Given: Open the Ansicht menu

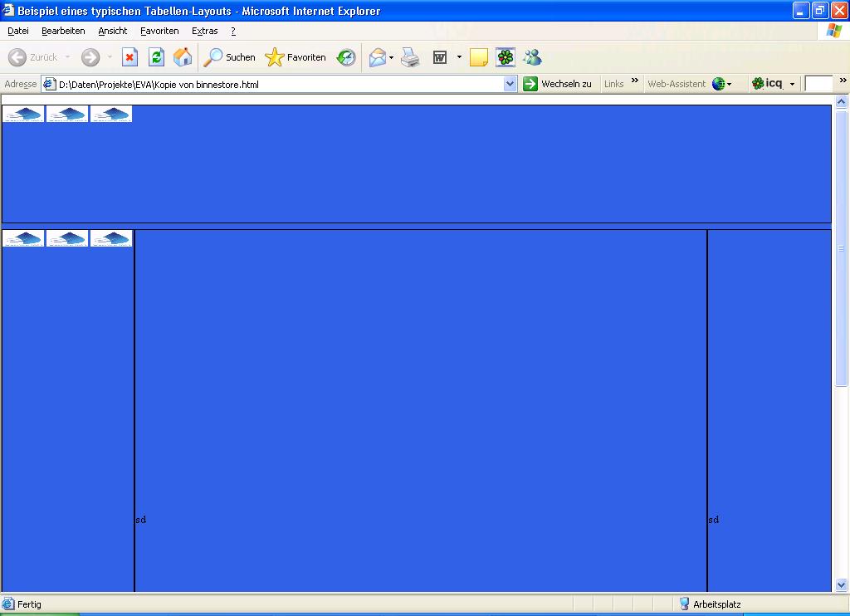Looking at the screenshot, I should (113, 31).
